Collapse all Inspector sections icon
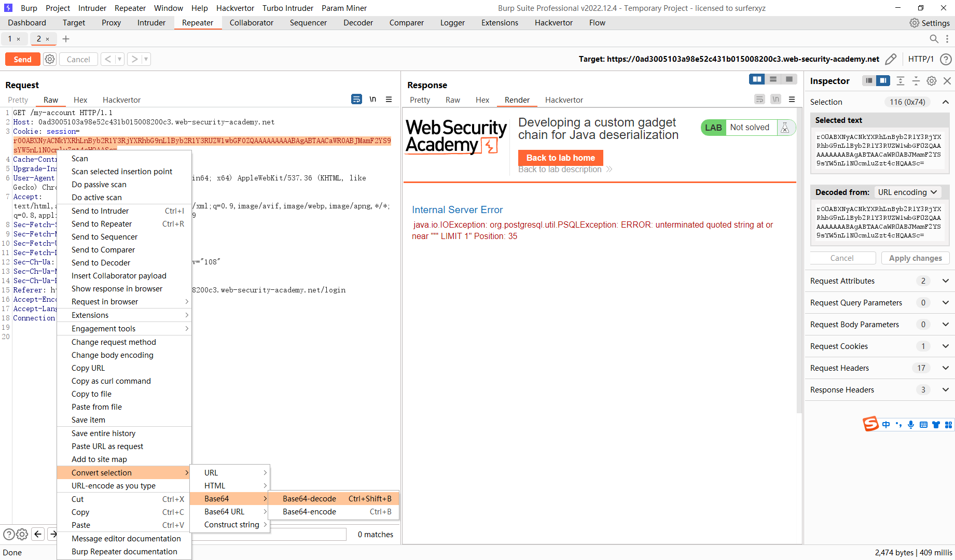955x560 pixels. point(916,81)
